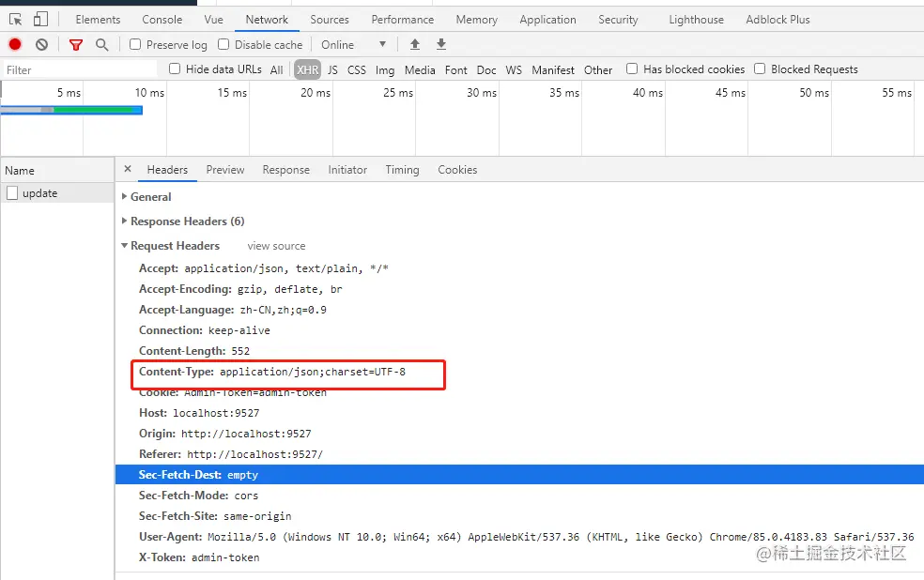Check Hide data URLs
924x580 pixels.
tap(175, 69)
